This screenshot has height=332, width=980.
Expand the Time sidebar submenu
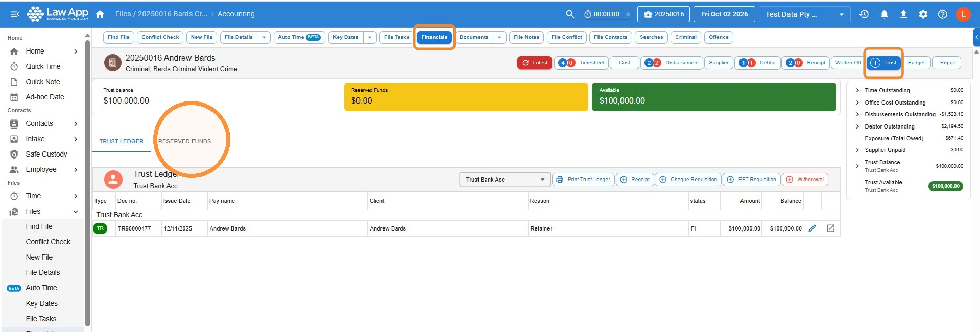[76, 196]
